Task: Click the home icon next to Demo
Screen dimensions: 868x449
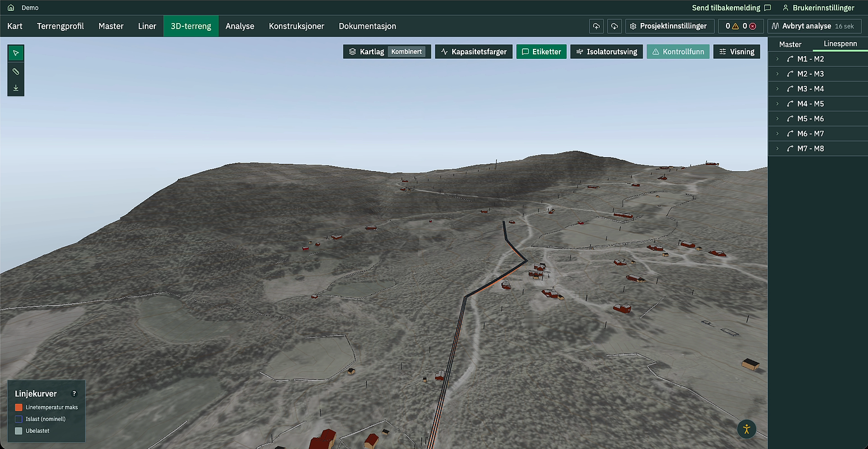Action: (x=11, y=8)
